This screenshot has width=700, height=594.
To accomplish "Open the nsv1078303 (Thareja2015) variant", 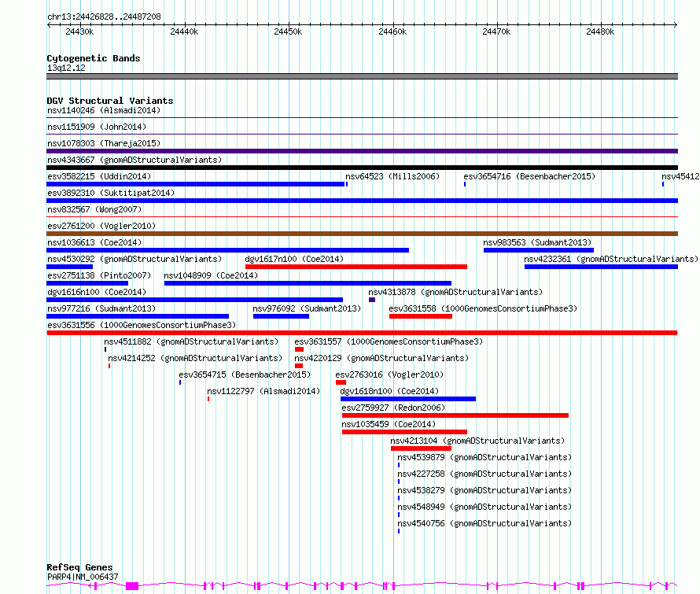I will click(104, 143).
